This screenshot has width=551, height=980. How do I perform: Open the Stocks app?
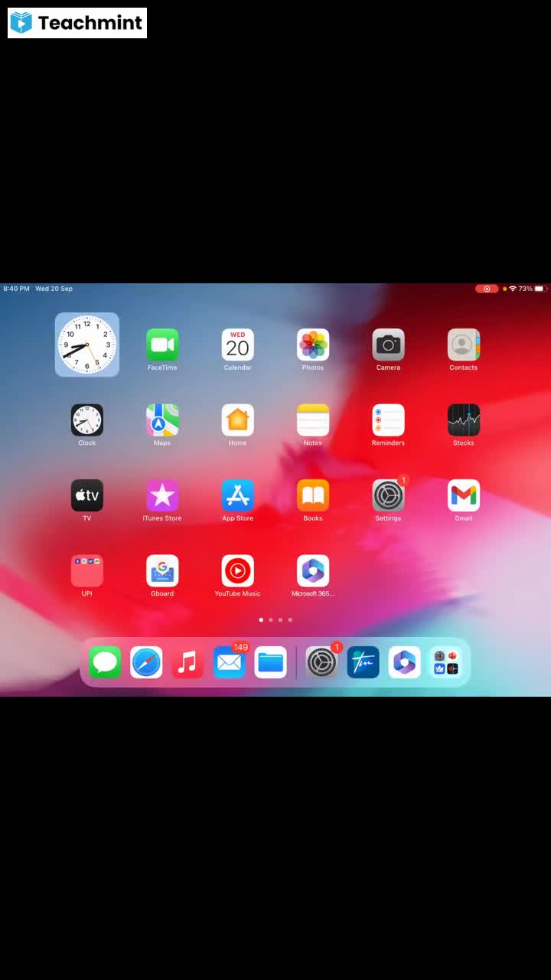(464, 420)
